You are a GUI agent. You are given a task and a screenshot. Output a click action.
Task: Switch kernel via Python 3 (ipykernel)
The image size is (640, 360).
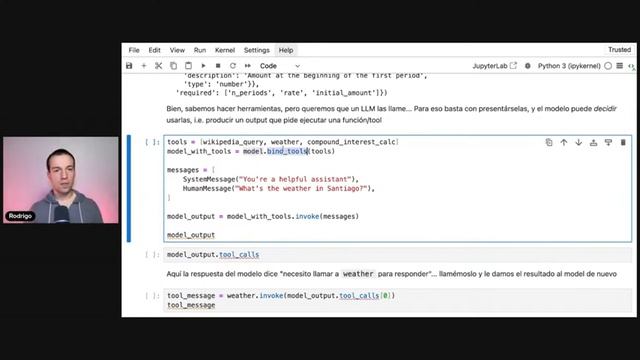pos(569,66)
